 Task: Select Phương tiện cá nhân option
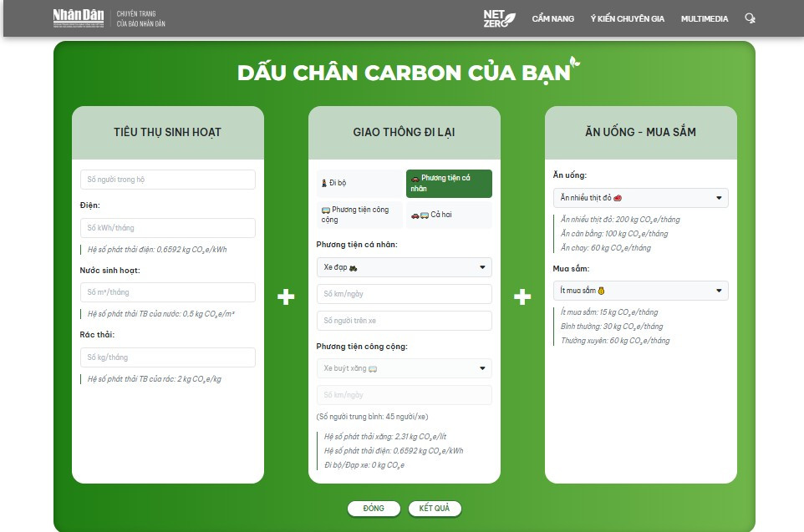[449, 184]
